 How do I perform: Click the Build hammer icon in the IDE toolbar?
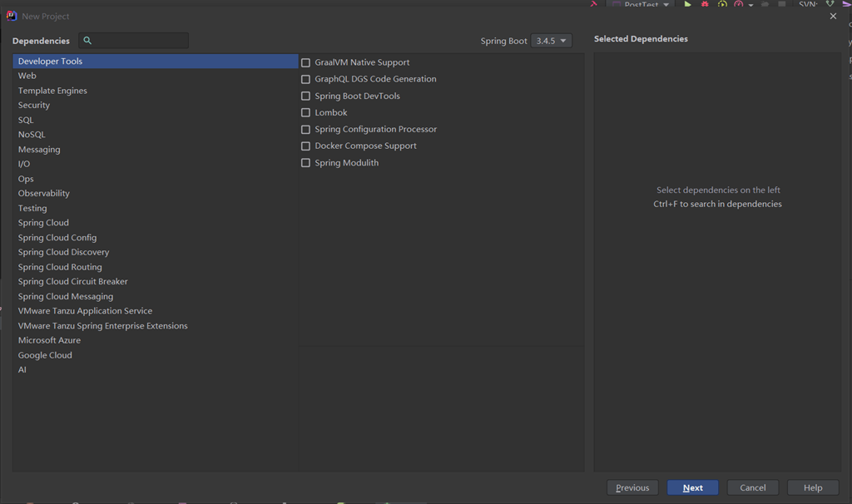click(x=593, y=3)
